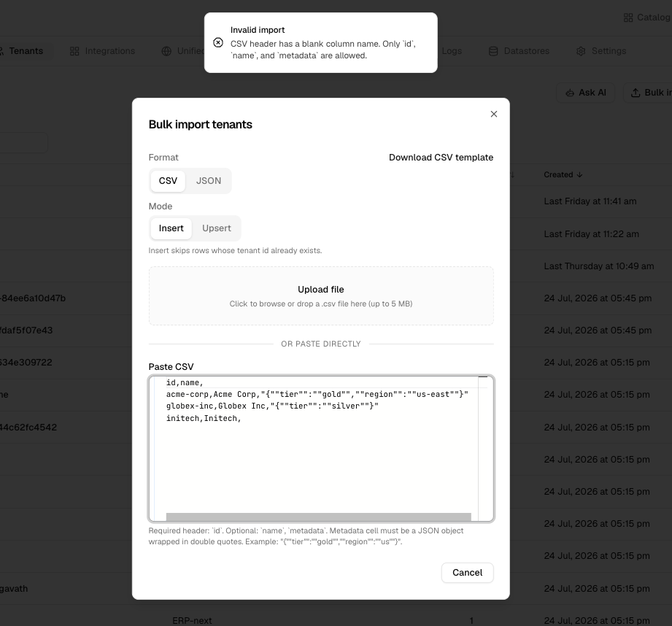
Task: Select the CSV format option
Action: [168, 181]
